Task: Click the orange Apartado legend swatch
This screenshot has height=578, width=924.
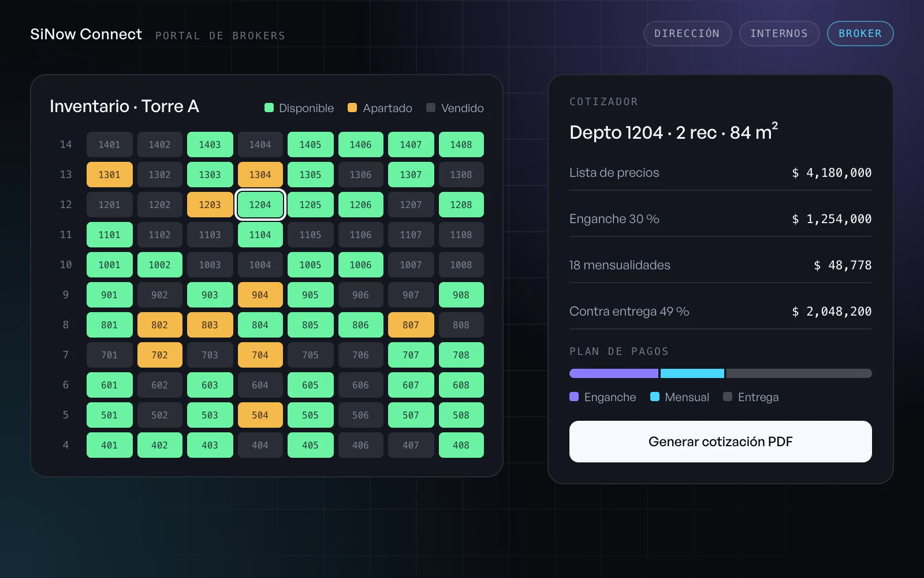Action: click(352, 108)
